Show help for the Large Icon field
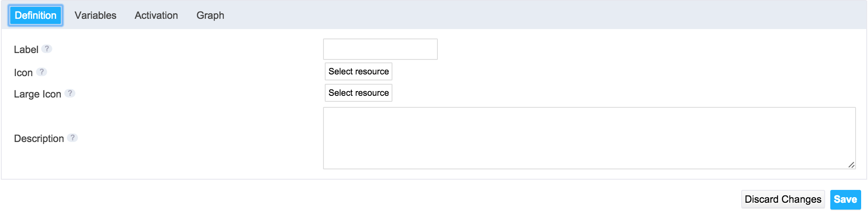The image size is (868, 213). (70, 93)
